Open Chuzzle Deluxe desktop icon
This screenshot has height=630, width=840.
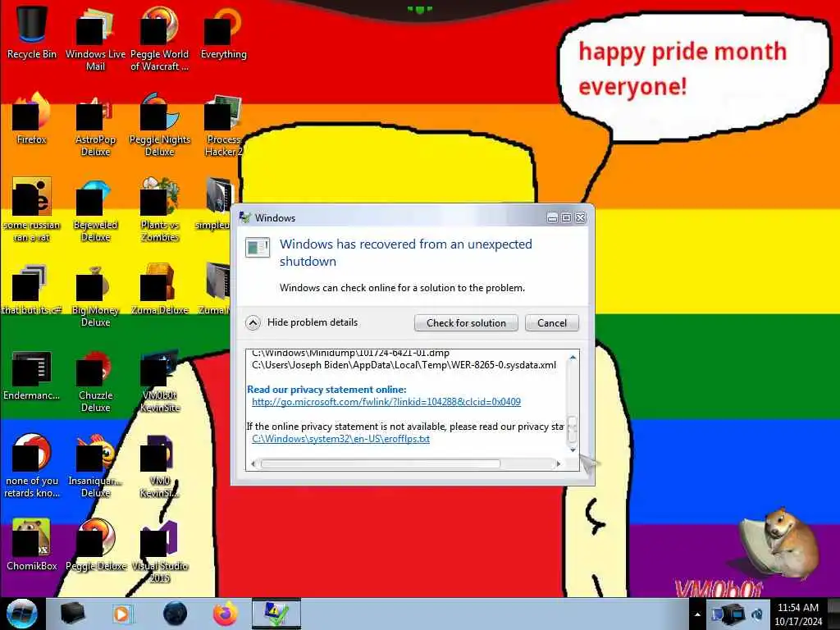coord(95,381)
